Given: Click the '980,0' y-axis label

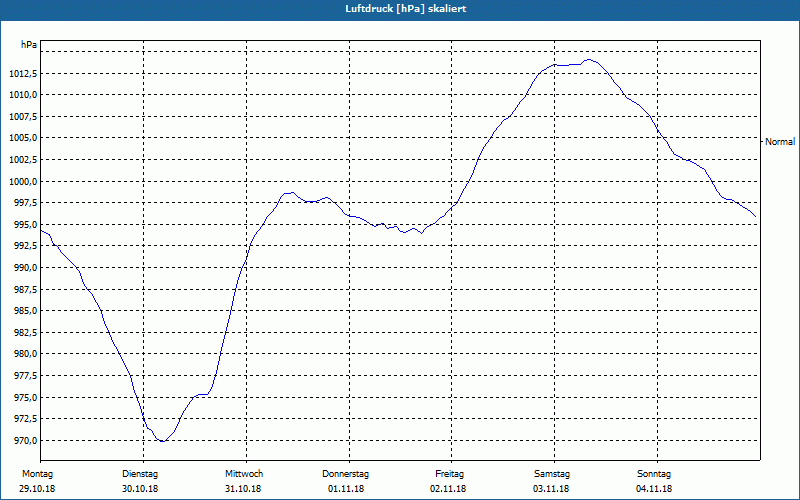Looking at the screenshot, I should 25,354.
